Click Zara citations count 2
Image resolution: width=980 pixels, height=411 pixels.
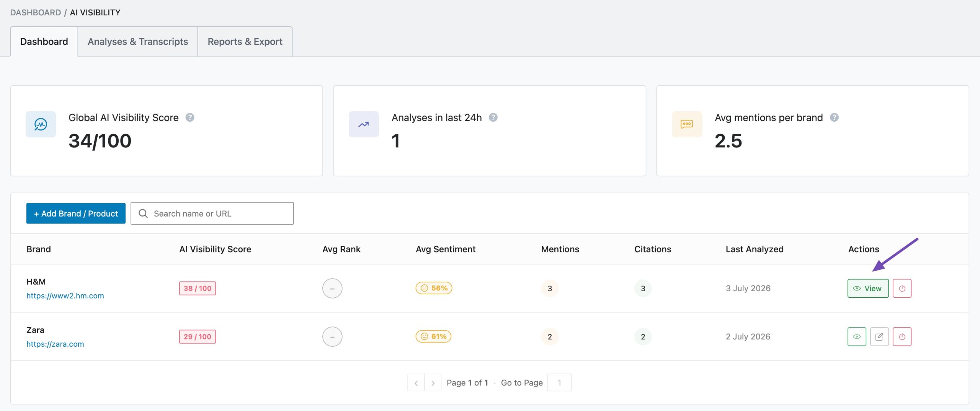[643, 336]
